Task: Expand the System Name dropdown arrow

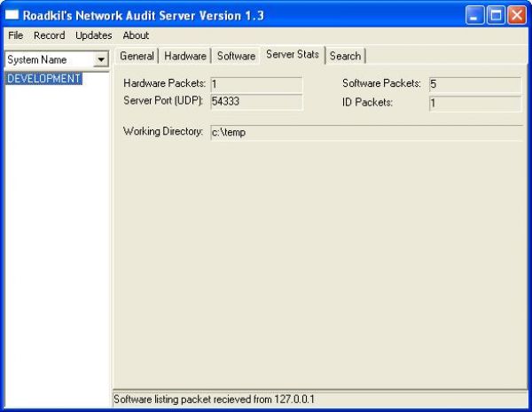Action: coord(101,59)
